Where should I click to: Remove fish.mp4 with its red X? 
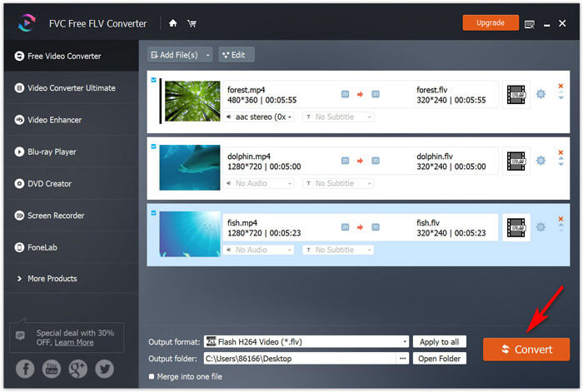pos(561,219)
